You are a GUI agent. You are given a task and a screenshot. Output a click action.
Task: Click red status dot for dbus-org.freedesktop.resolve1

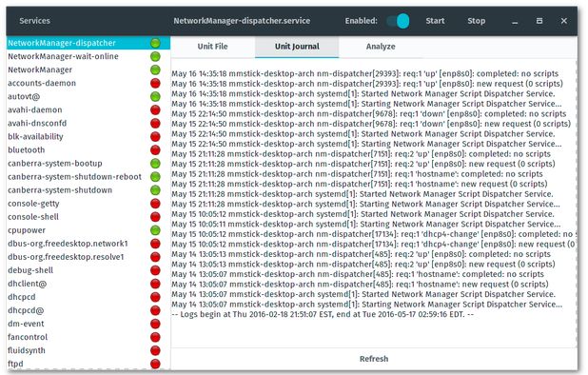155,257
